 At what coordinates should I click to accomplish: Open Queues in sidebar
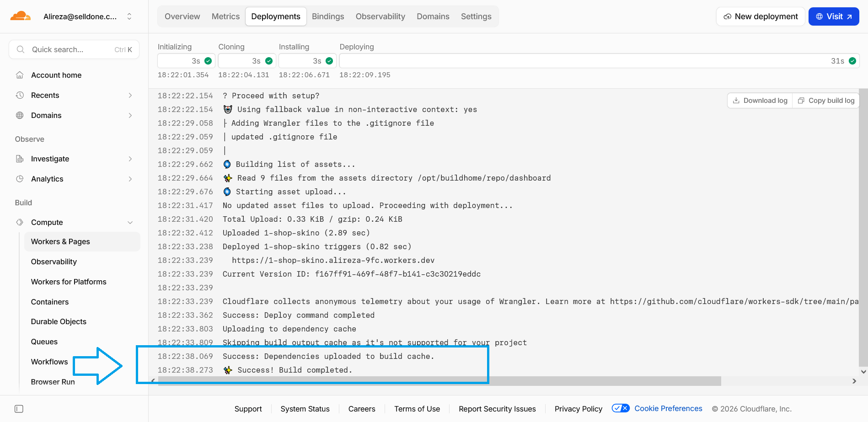click(44, 342)
